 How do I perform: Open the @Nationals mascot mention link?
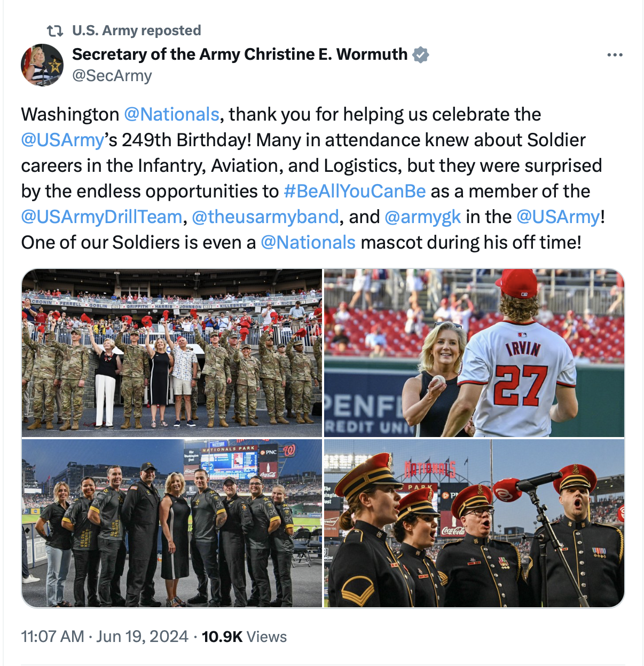click(308, 242)
